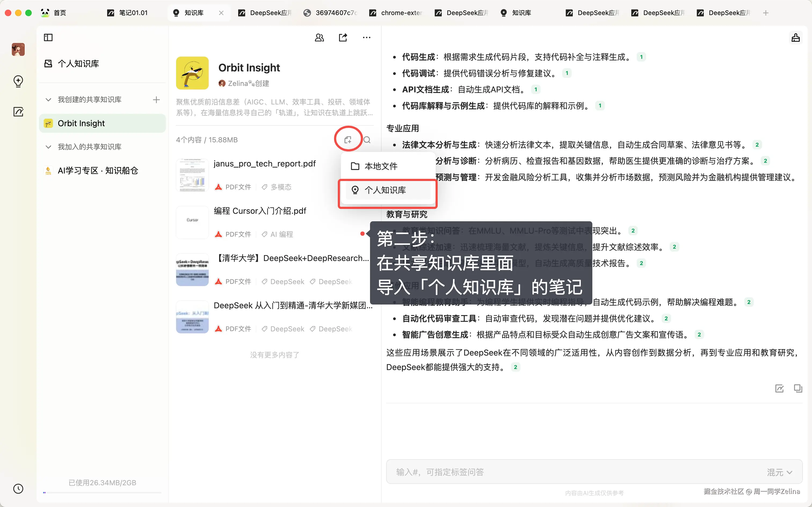Open history via the clock icon bottom-left
The height and width of the screenshot is (507, 812).
18,488
